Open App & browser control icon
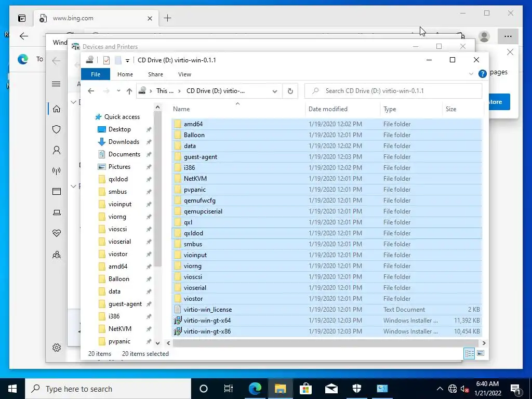 click(56, 191)
